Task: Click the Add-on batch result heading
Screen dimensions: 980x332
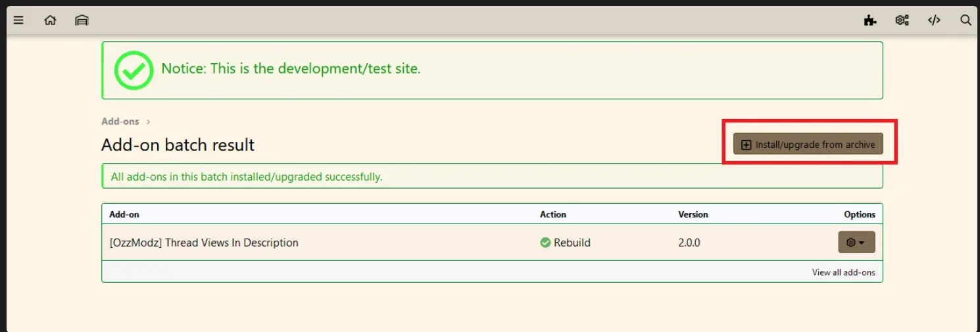Action: (x=178, y=145)
